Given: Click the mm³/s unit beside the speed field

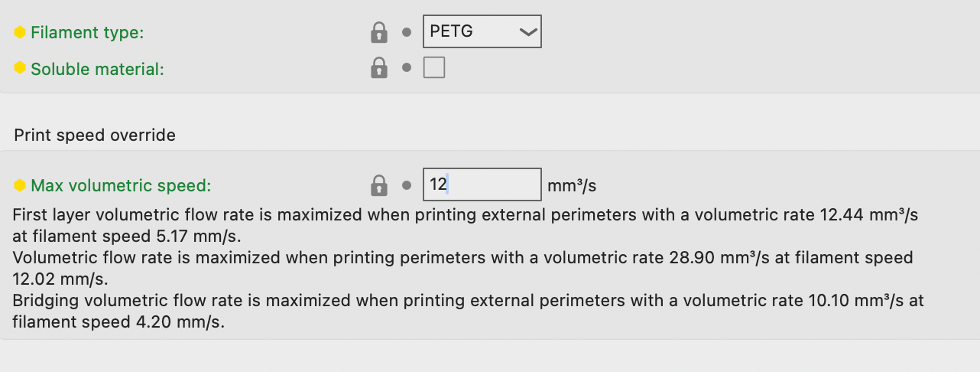Looking at the screenshot, I should point(572,185).
